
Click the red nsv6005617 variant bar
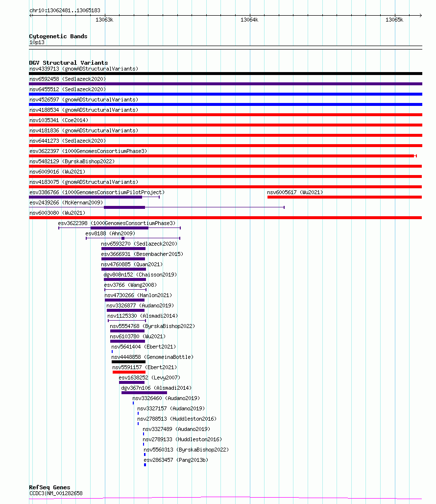pyautogui.click(x=344, y=197)
